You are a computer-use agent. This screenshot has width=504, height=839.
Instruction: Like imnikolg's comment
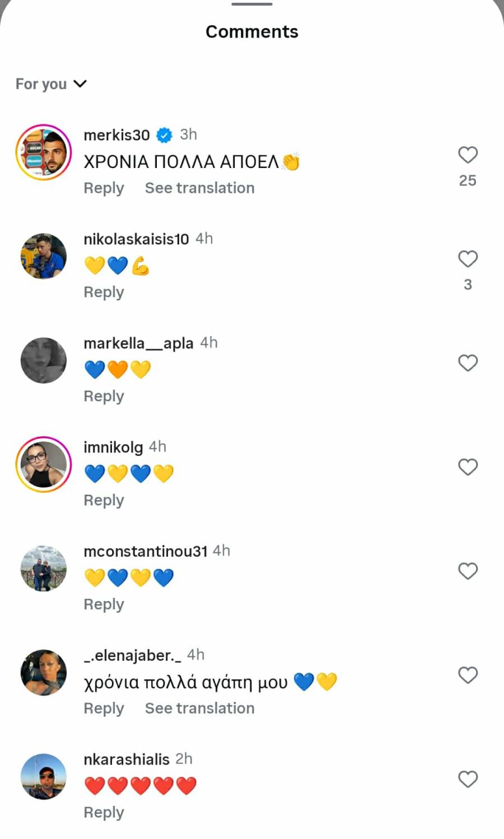(468, 467)
